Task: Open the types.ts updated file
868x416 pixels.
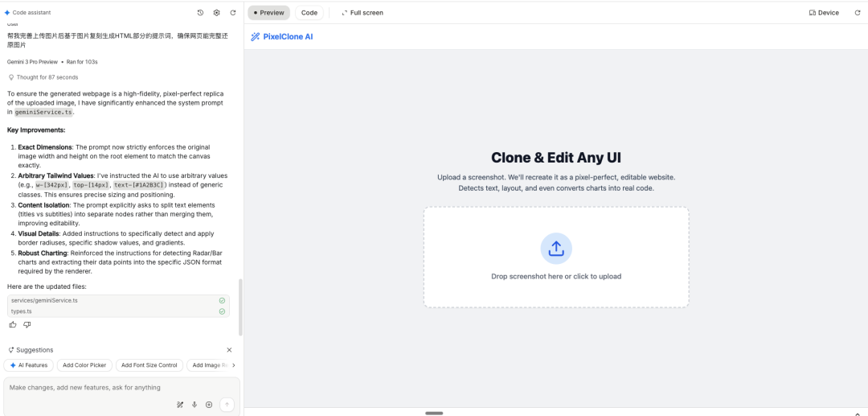Action: (118, 311)
